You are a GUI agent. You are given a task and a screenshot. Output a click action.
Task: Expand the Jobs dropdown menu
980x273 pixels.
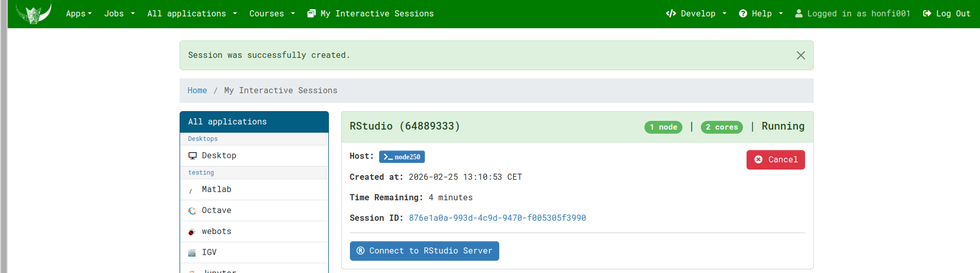pos(119,14)
